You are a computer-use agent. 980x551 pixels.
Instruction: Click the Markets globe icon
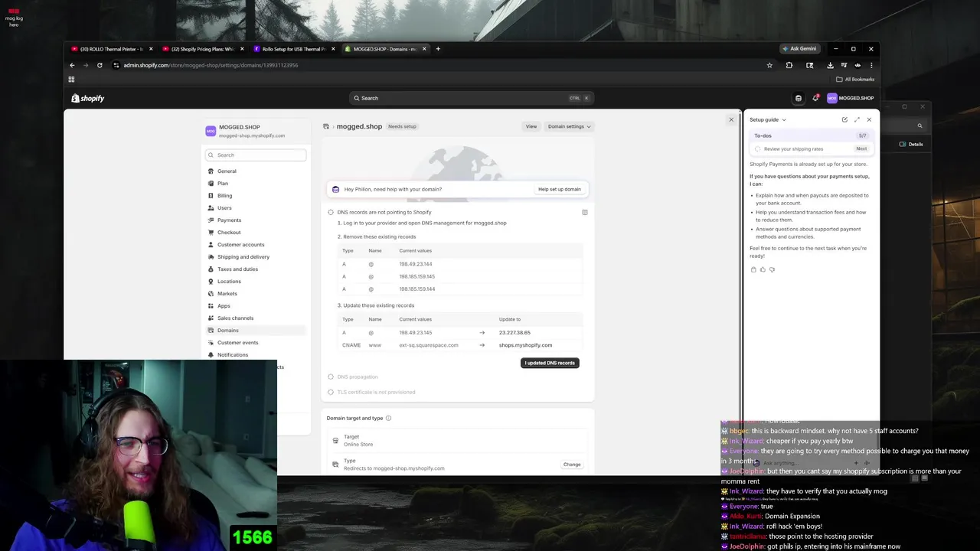click(211, 294)
